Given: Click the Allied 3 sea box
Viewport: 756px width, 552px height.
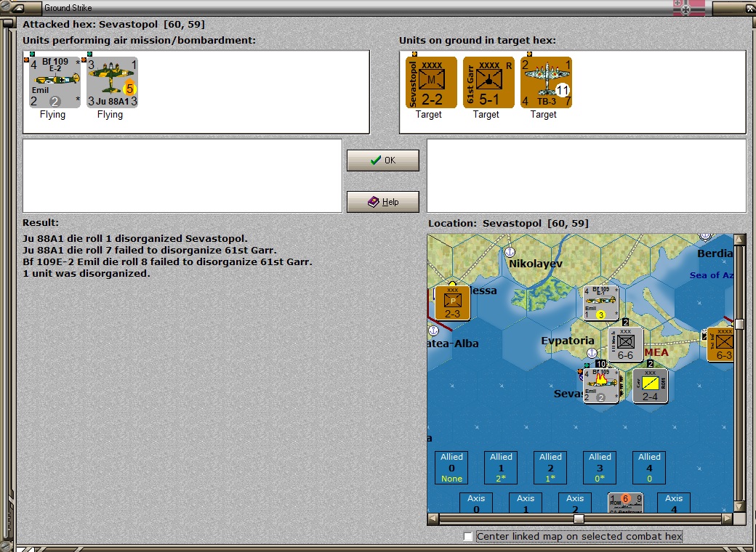Looking at the screenshot, I should tap(600, 467).
